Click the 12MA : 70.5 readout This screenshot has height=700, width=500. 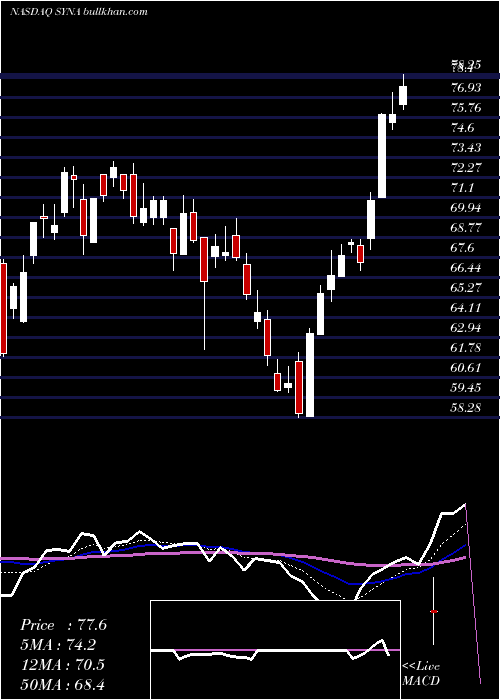(62, 664)
